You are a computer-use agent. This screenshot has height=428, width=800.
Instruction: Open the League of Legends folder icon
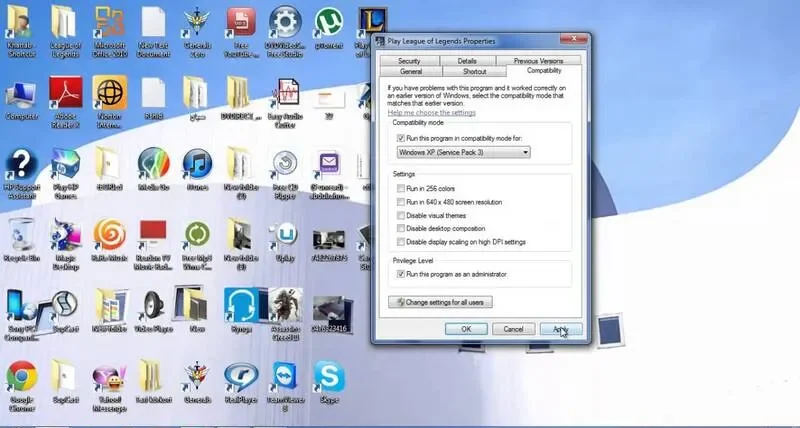[65, 23]
